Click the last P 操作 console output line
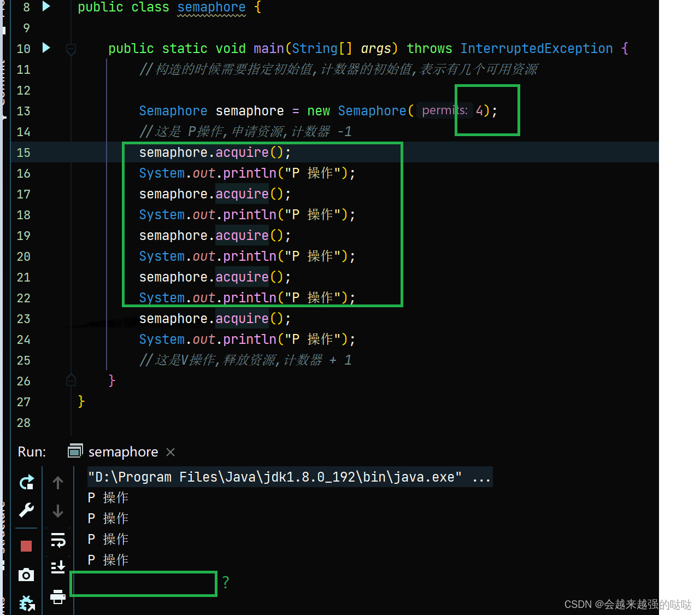Screen dimensions: 700x615 (x=108, y=560)
